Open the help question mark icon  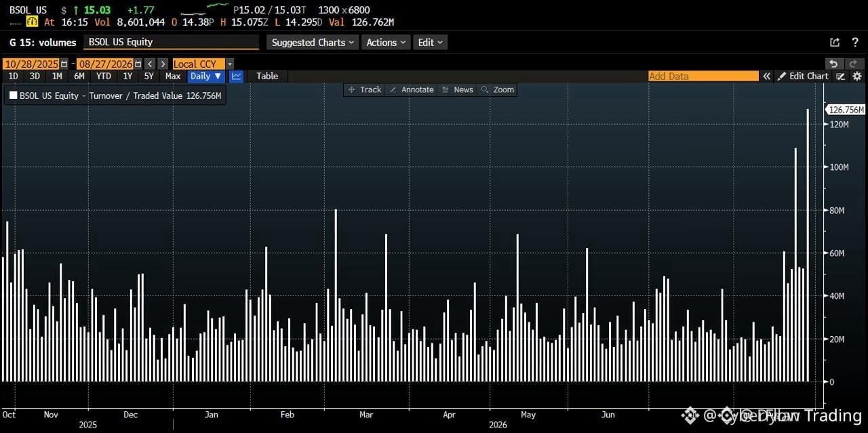[x=855, y=42]
